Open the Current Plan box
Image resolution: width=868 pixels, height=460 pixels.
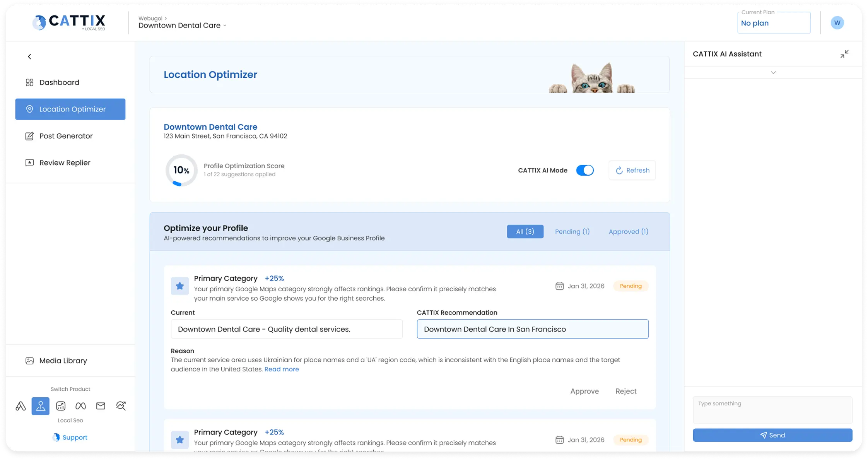coord(774,23)
